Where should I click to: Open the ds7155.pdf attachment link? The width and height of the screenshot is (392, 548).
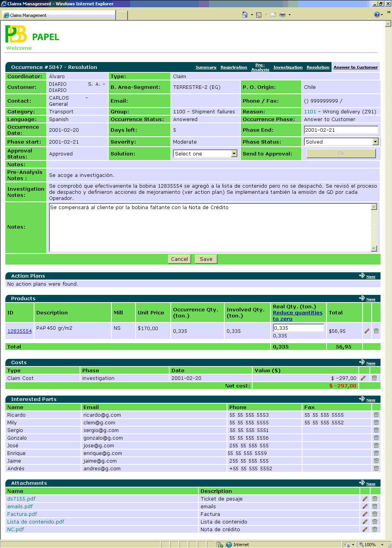[x=21, y=499]
